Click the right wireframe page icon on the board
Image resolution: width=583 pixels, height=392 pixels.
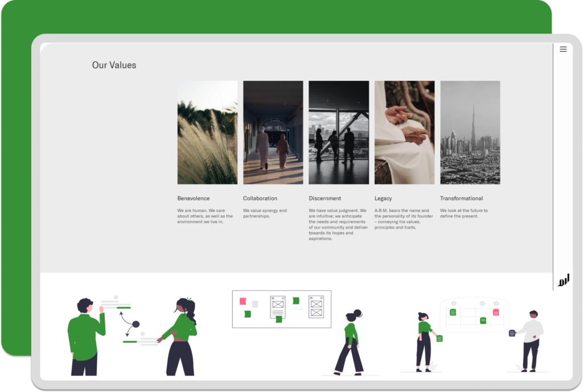(316, 306)
